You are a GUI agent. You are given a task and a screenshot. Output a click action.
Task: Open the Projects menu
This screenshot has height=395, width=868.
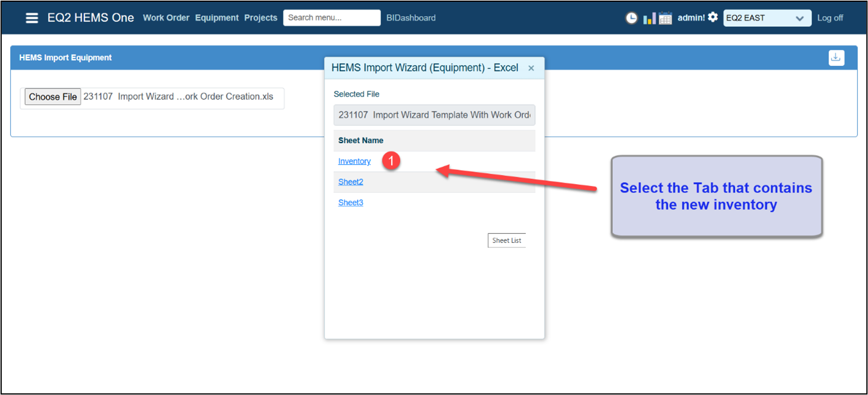click(x=261, y=18)
